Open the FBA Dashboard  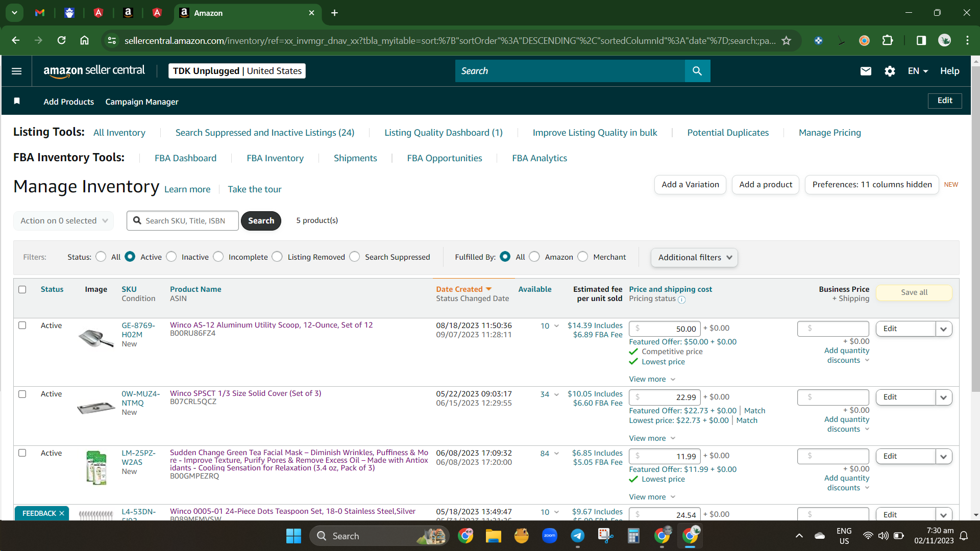tap(185, 158)
